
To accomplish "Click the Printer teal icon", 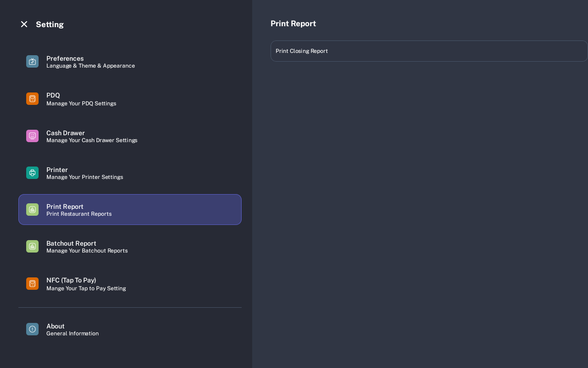I will [x=32, y=172].
